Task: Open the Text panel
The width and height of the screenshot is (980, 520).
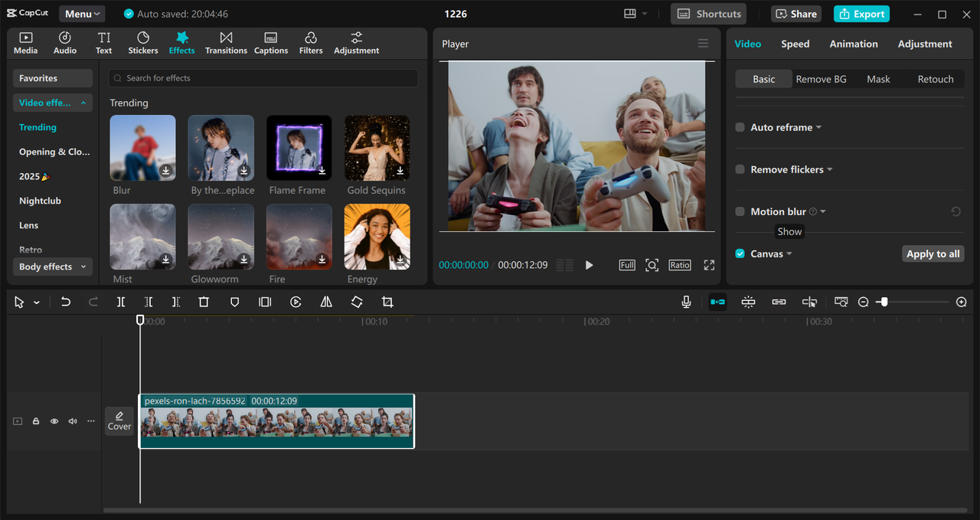Action: coord(104,43)
